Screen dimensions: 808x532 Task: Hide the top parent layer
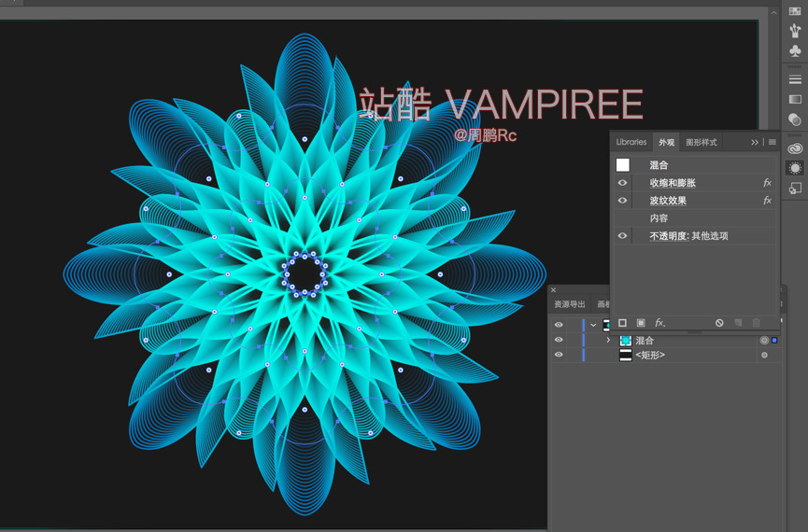click(x=559, y=325)
